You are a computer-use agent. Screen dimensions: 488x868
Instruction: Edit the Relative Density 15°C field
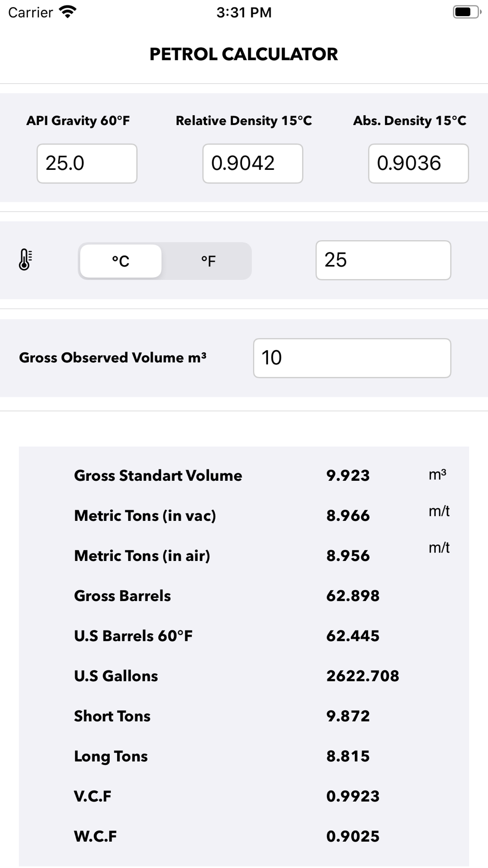[253, 164]
